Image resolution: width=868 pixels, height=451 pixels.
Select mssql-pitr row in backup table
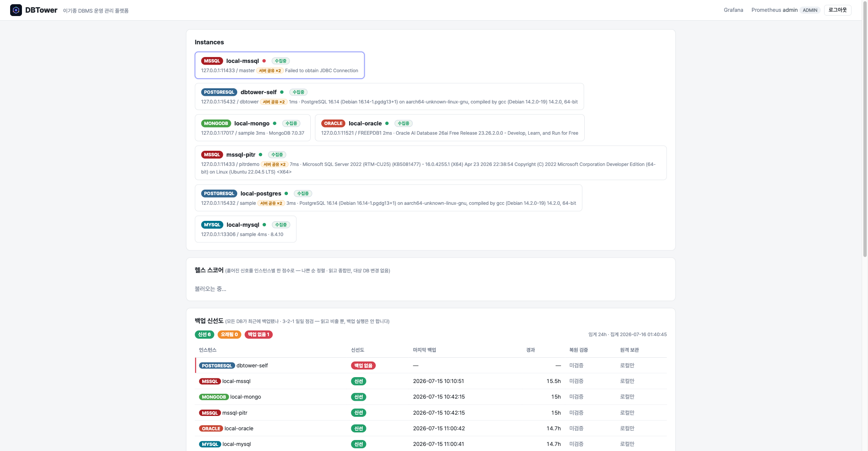[431, 413]
